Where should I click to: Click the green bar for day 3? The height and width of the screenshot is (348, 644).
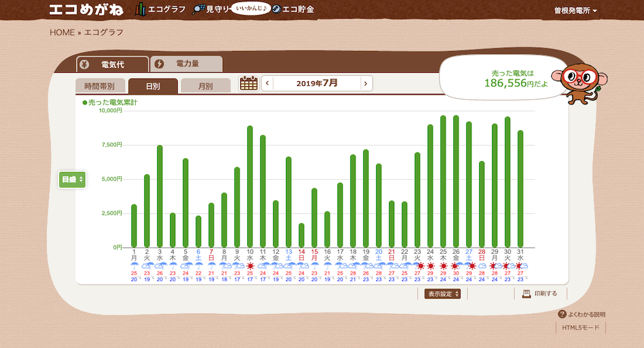click(160, 197)
